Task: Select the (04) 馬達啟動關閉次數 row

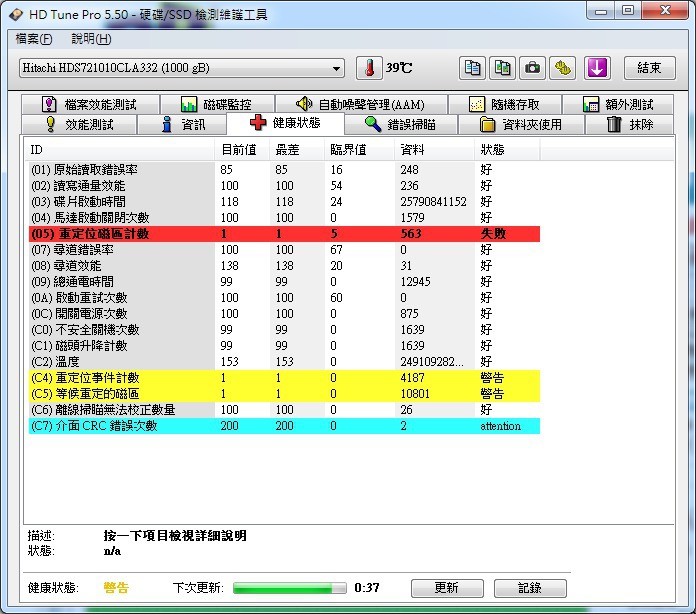Action: [284, 218]
